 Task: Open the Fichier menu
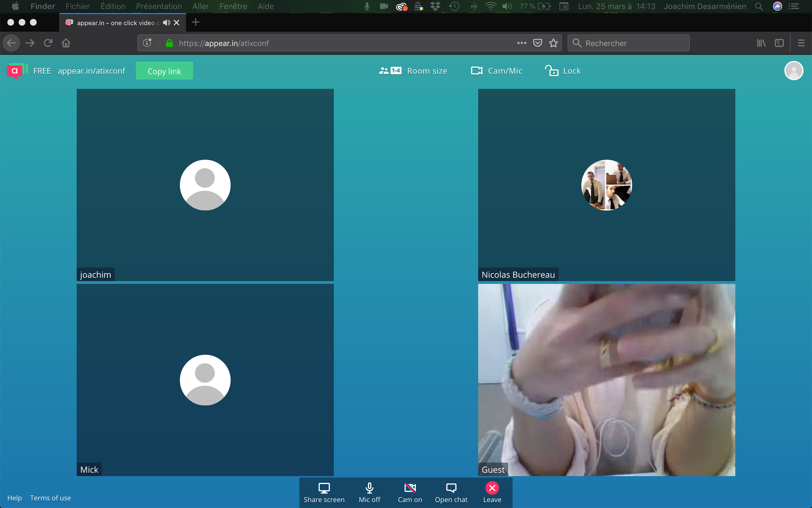[78, 6]
